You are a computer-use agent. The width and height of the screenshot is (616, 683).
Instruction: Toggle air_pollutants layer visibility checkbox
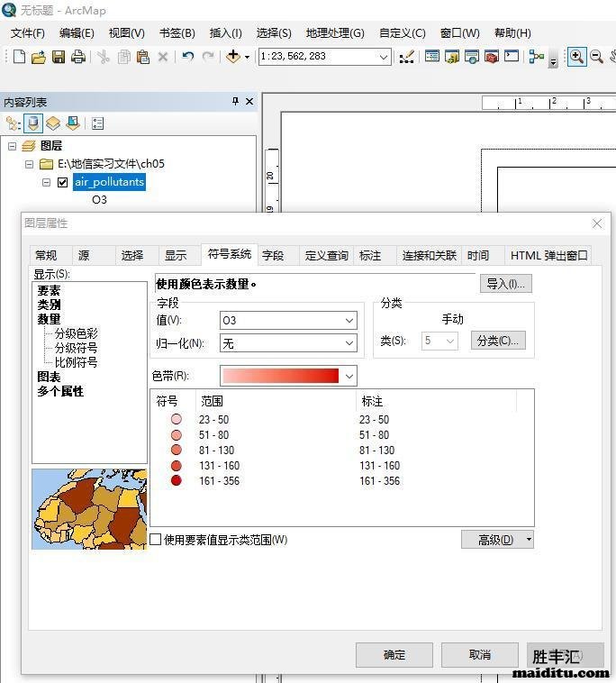pos(62,183)
